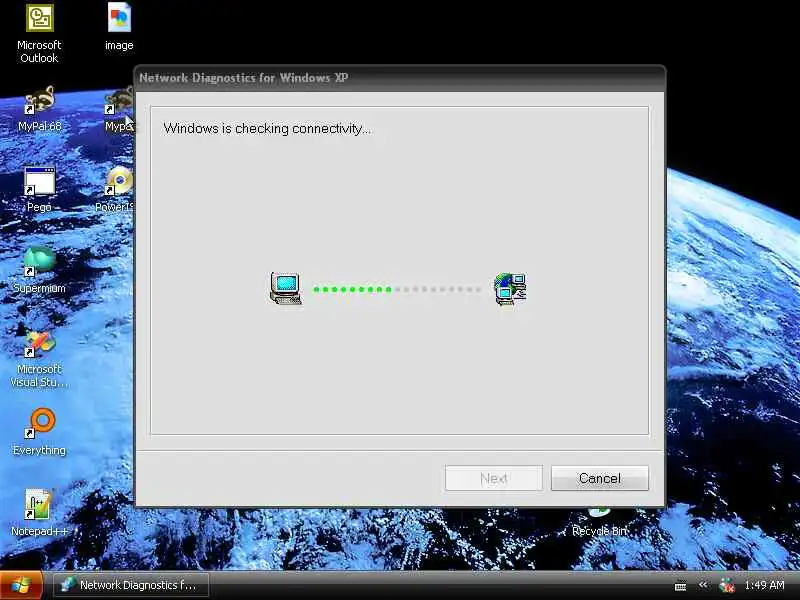Open the Start menu button
The height and width of the screenshot is (600, 800).
tap(21, 585)
